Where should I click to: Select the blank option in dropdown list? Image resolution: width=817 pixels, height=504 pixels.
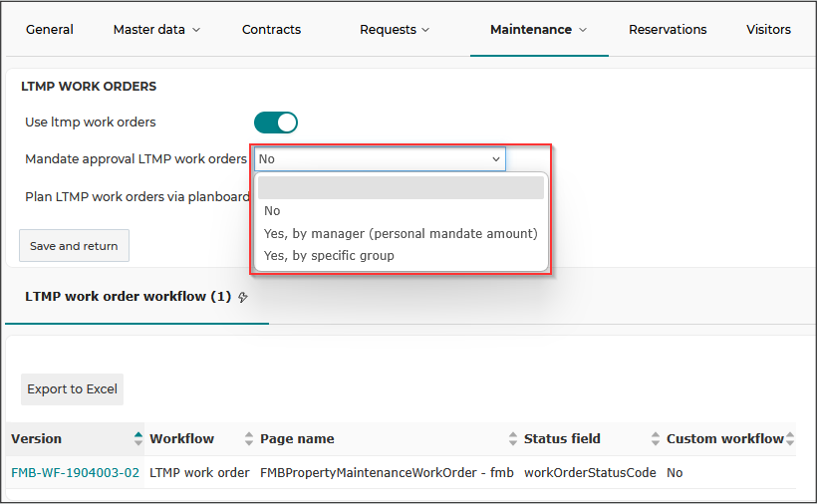[401, 187]
